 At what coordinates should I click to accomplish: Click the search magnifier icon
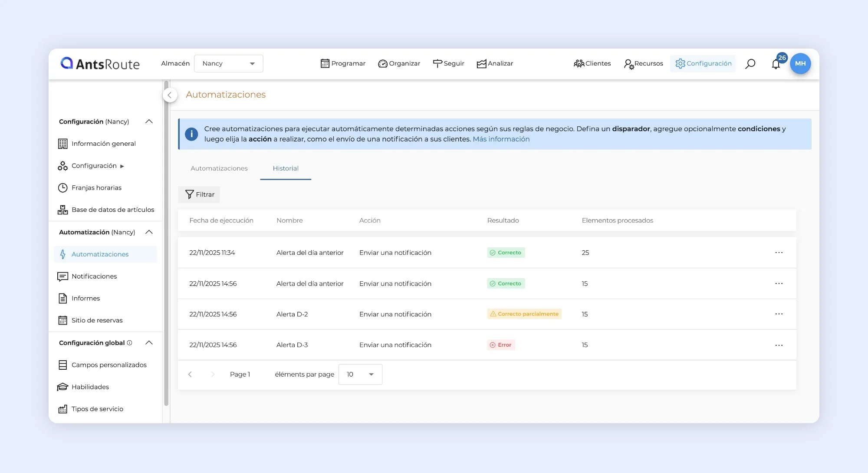pyautogui.click(x=750, y=64)
